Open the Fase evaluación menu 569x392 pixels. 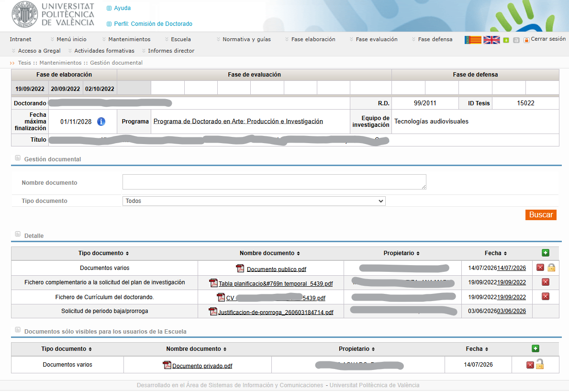[x=377, y=39]
